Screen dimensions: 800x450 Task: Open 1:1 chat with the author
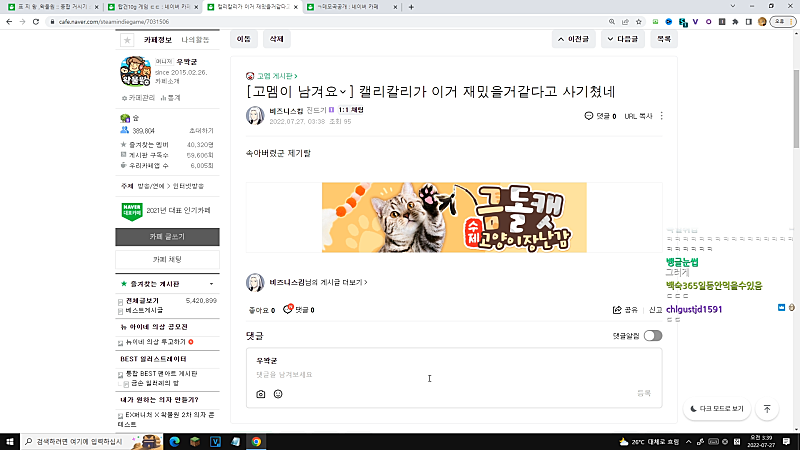point(351,110)
